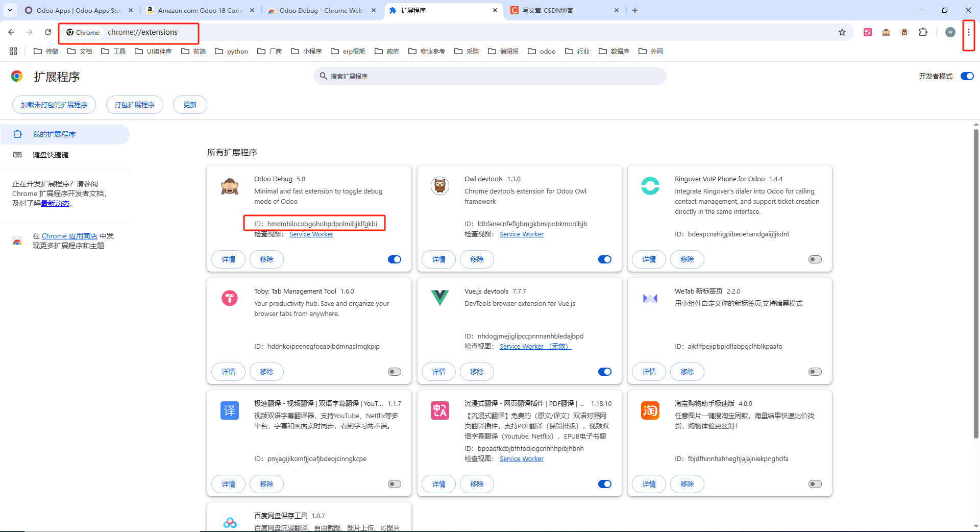Open the Odoo Debug Service Worker link
The width and height of the screenshot is (980, 532).
[x=311, y=234]
